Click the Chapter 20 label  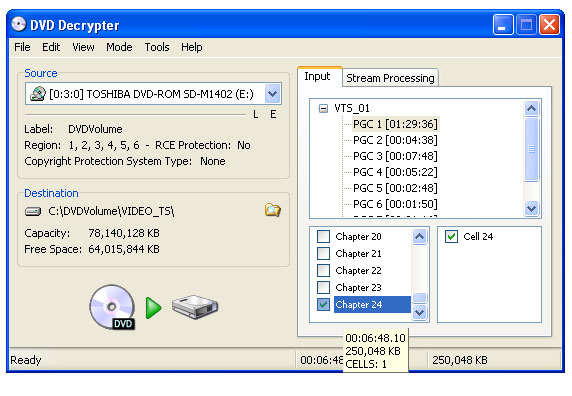[x=358, y=237]
